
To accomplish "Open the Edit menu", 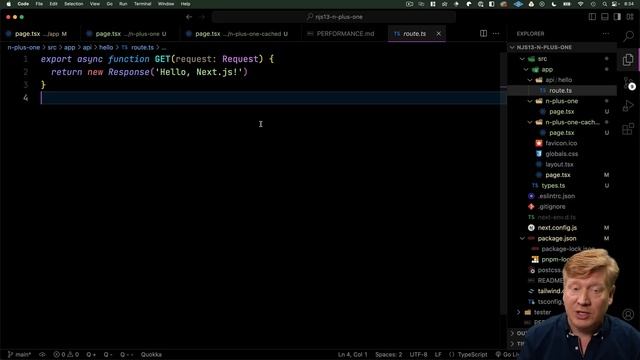I will click(53, 4).
